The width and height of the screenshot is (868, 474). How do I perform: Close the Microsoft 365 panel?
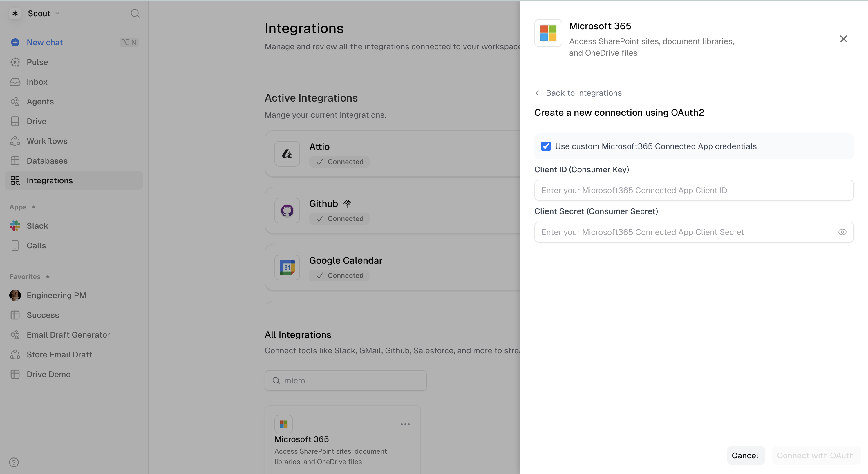point(843,39)
